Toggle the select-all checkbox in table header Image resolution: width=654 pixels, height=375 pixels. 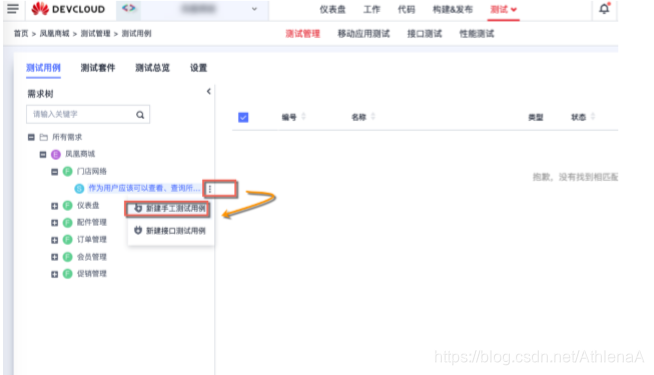click(243, 117)
